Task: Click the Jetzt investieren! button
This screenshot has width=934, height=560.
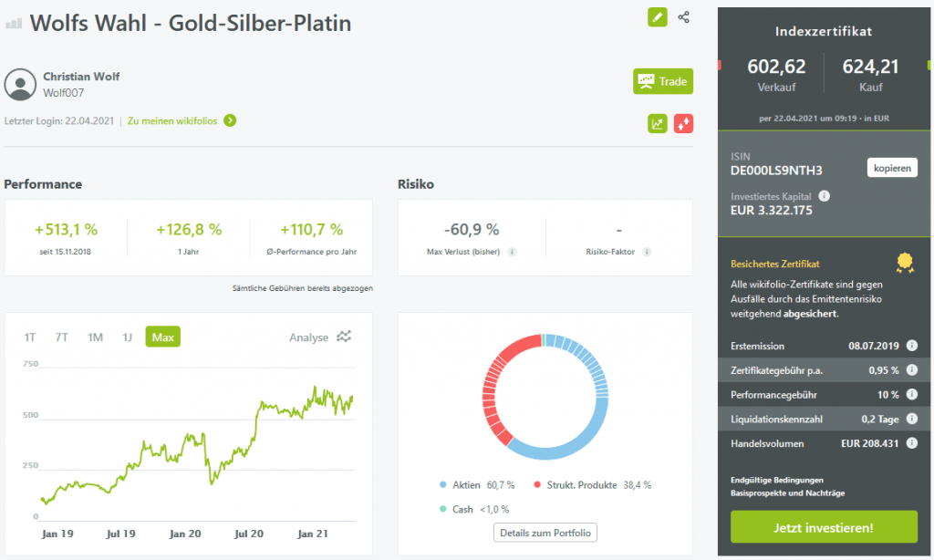Action: click(824, 527)
